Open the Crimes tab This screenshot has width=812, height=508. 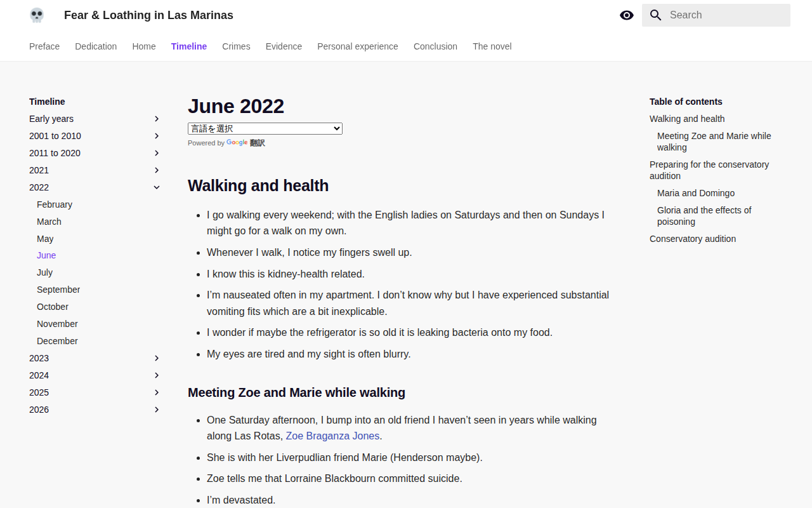coord(236,46)
